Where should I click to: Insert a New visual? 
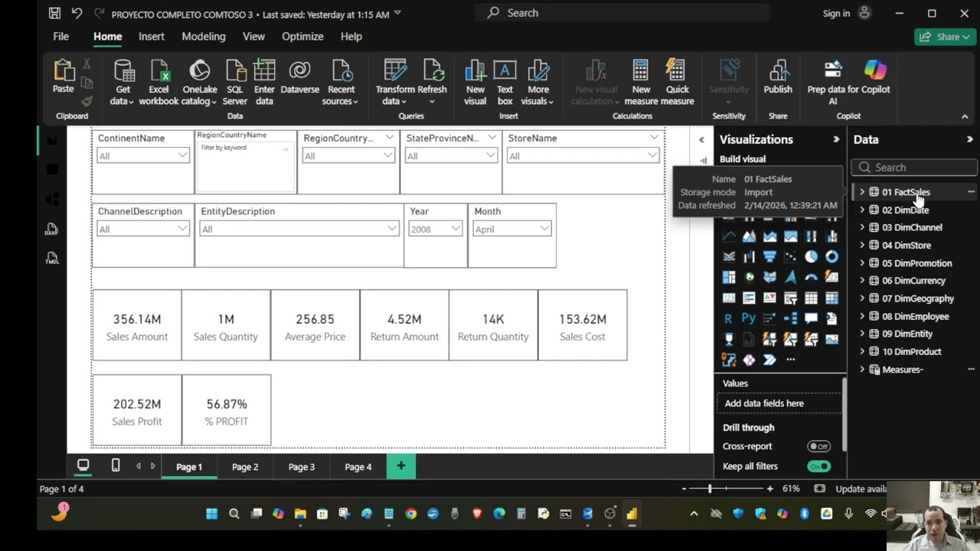click(x=475, y=83)
